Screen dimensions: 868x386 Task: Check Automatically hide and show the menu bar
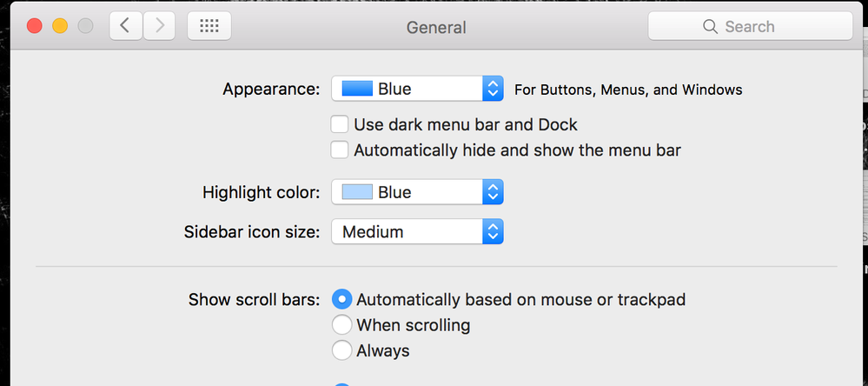(340, 150)
